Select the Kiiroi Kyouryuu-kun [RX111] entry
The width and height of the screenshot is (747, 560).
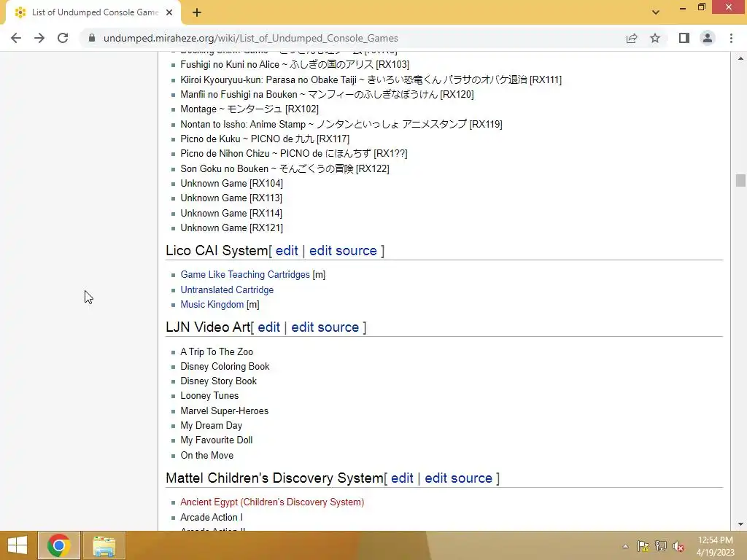(x=371, y=80)
